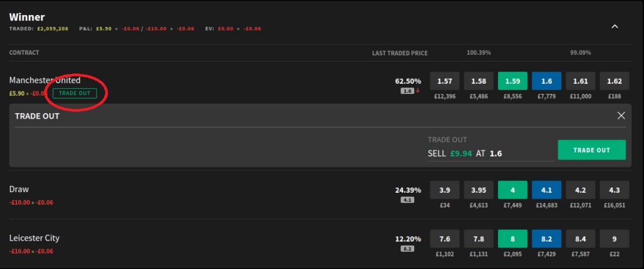Select Leicester City green price 8
644x269 pixels.
pyautogui.click(x=513, y=238)
